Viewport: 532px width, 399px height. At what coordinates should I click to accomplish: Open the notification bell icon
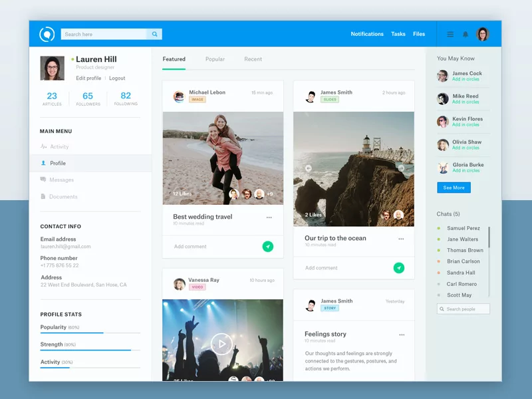point(465,35)
